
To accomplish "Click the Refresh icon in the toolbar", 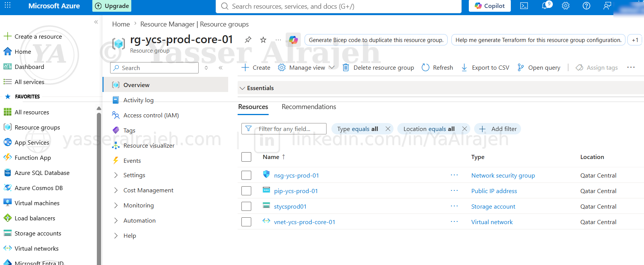I will tap(425, 67).
